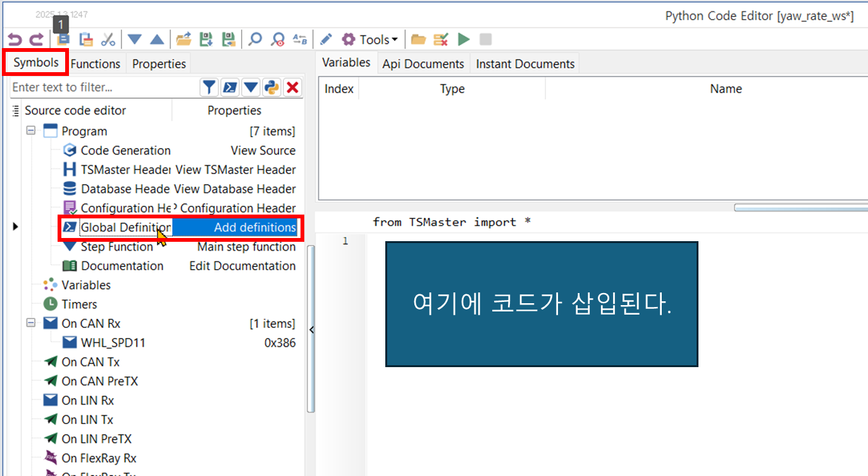The image size is (868, 476).
Task: Click the blue pencil edit icon
Action: 326,40
